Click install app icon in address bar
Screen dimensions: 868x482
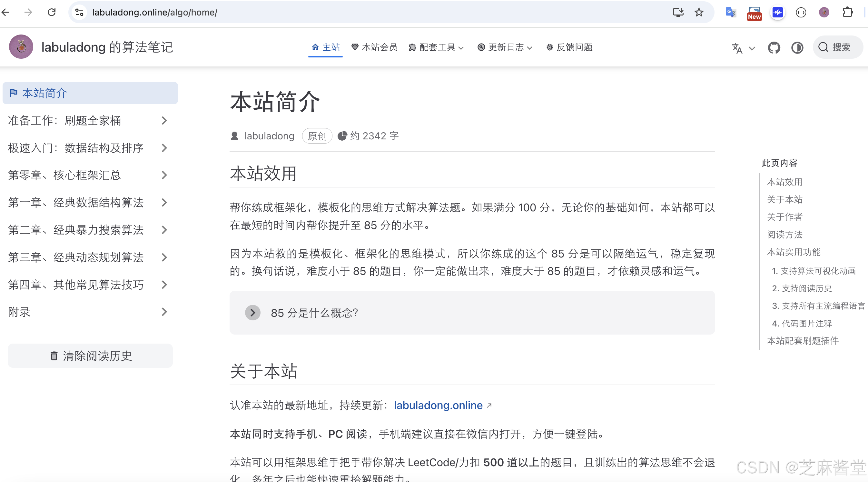pos(678,13)
